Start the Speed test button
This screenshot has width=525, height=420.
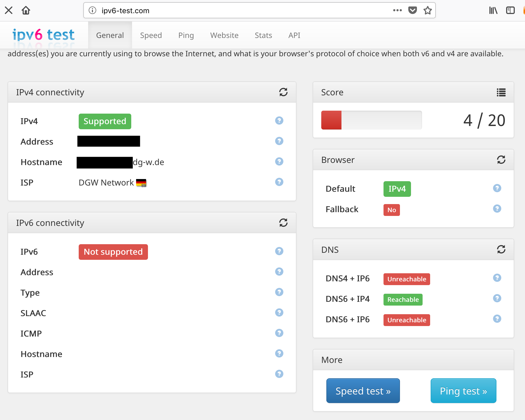click(x=363, y=391)
